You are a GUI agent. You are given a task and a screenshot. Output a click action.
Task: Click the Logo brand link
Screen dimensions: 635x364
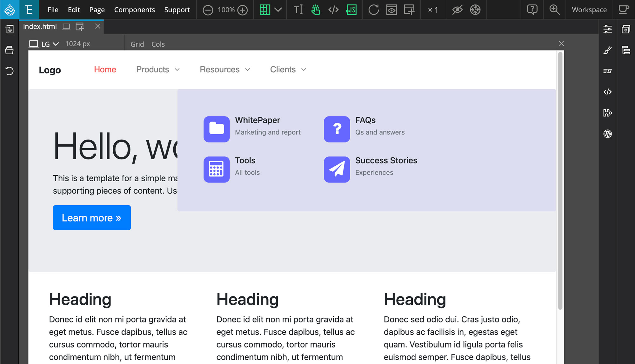[50, 70]
